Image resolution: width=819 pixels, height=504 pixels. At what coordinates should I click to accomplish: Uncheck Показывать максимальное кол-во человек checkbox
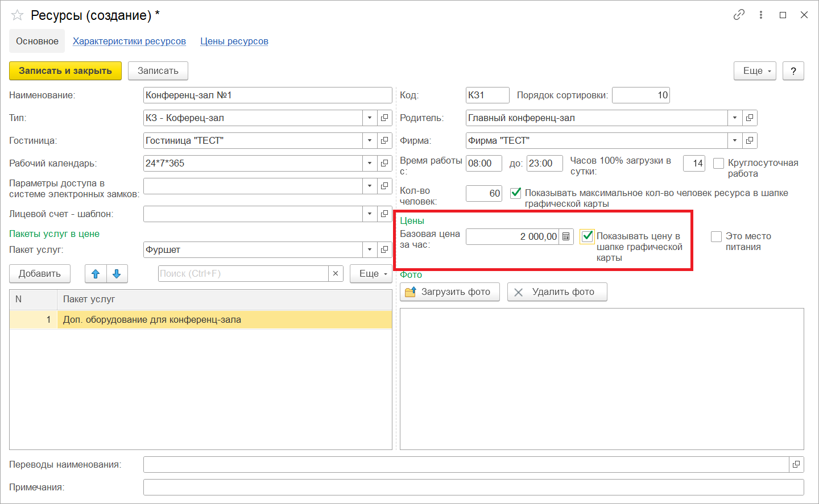pyautogui.click(x=516, y=193)
